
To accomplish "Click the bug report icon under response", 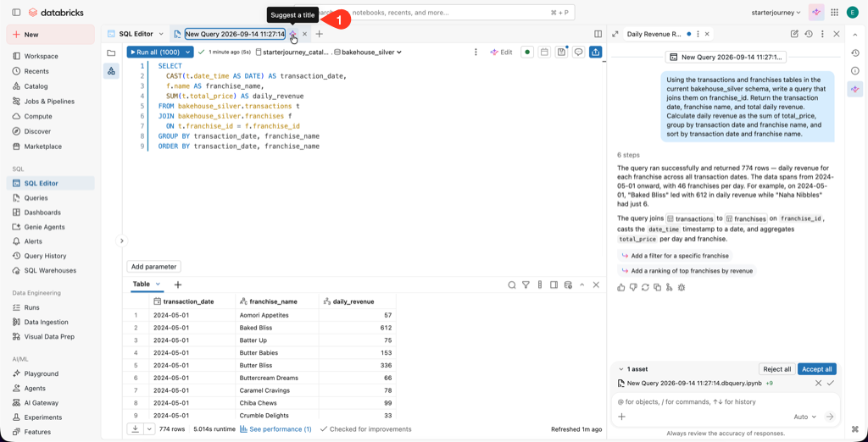I will 682,287.
